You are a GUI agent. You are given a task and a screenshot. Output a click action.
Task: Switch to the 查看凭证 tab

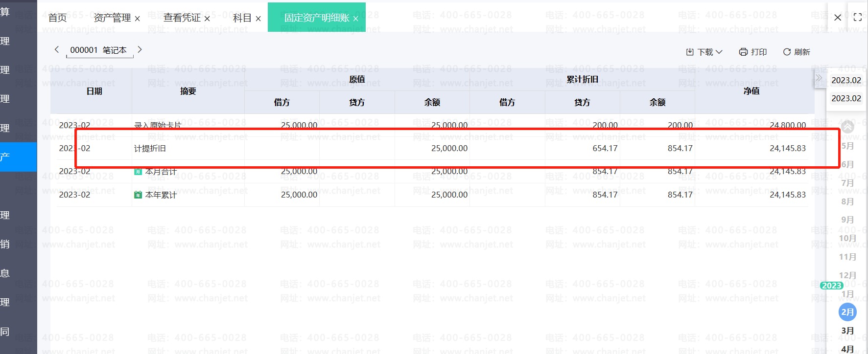pyautogui.click(x=182, y=18)
